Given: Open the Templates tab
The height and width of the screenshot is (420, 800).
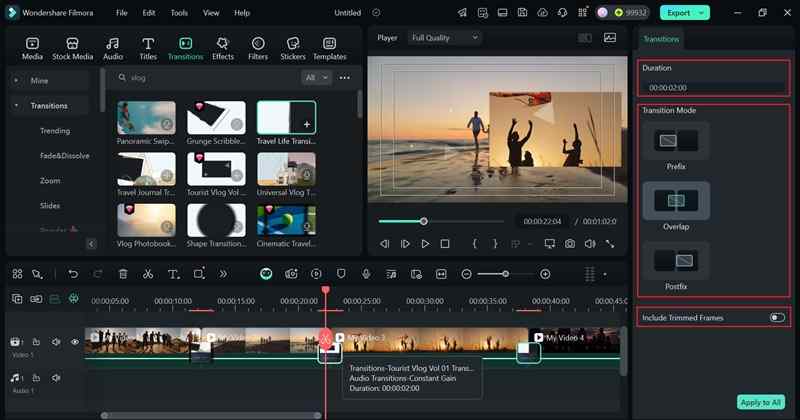Looking at the screenshot, I should [330, 49].
